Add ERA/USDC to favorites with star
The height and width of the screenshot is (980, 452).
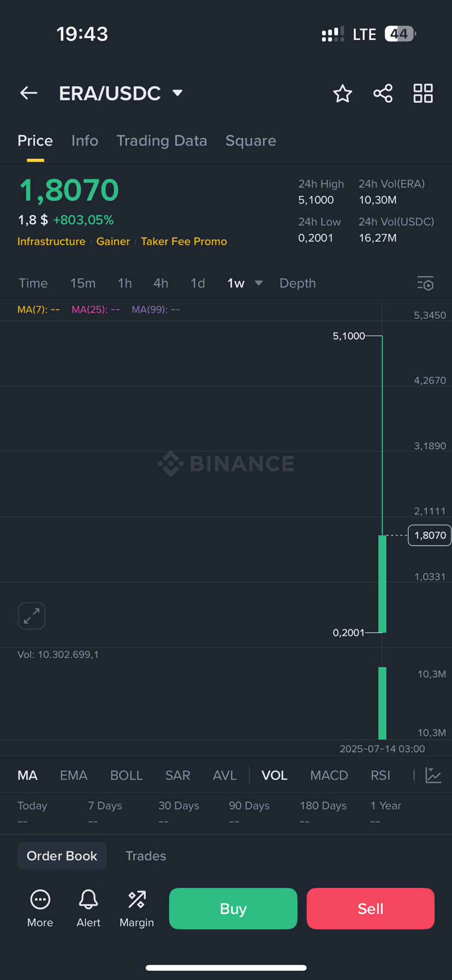click(342, 93)
